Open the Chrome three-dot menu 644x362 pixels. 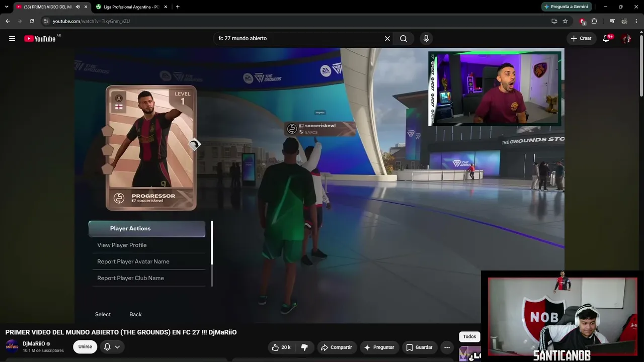pyautogui.click(x=636, y=21)
